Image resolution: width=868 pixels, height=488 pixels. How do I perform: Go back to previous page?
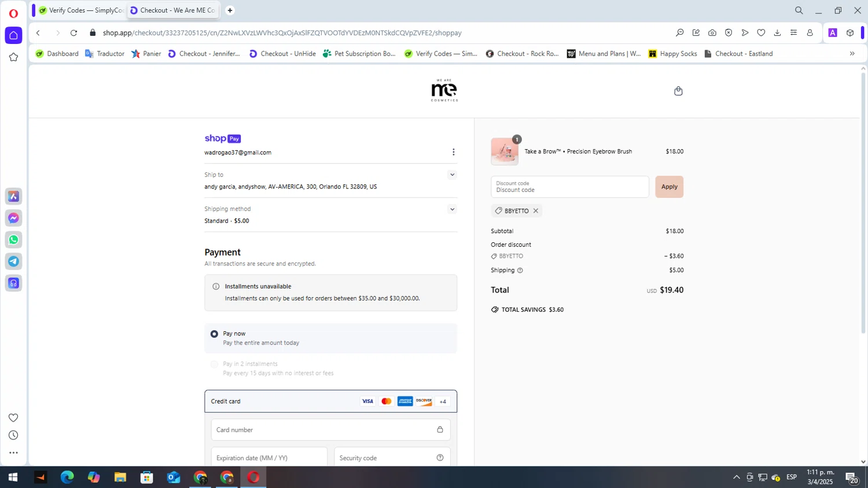click(38, 33)
